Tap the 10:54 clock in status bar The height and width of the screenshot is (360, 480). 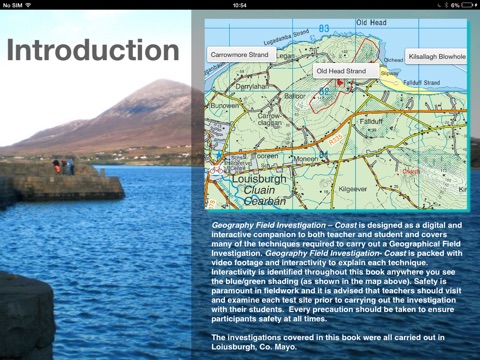(240, 5)
